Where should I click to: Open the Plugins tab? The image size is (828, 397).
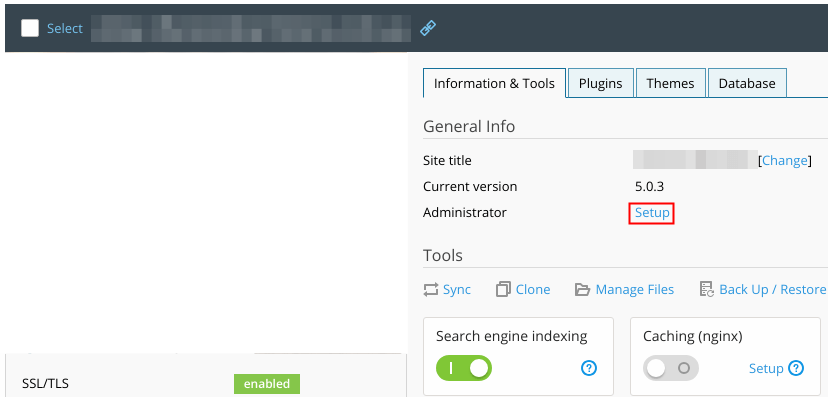click(600, 83)
